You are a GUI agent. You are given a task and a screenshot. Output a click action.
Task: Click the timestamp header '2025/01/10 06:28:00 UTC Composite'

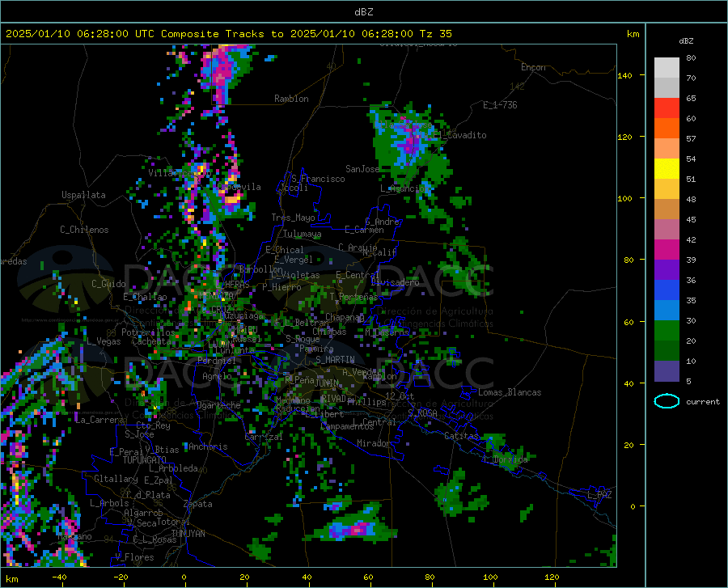[x=112, y=34]
